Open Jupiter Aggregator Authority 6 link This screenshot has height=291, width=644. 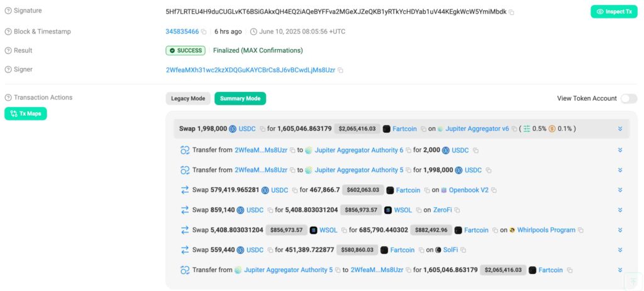pos(359,151)
